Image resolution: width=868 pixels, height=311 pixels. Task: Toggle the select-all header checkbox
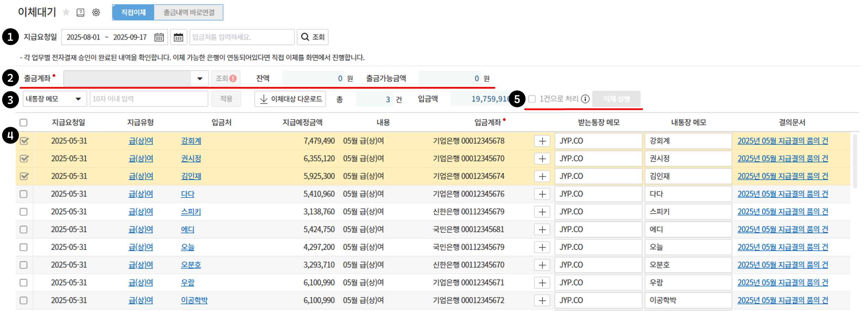(24, 123)
